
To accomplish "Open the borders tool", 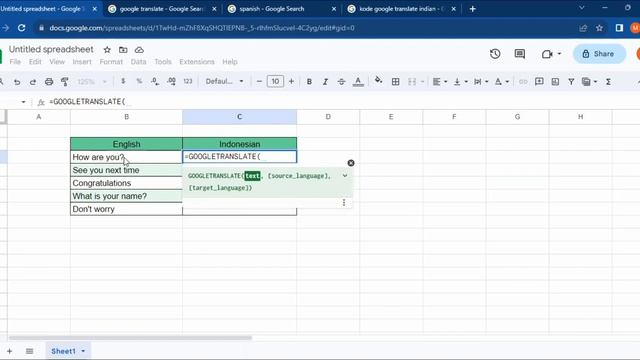I will coord(396,82).
